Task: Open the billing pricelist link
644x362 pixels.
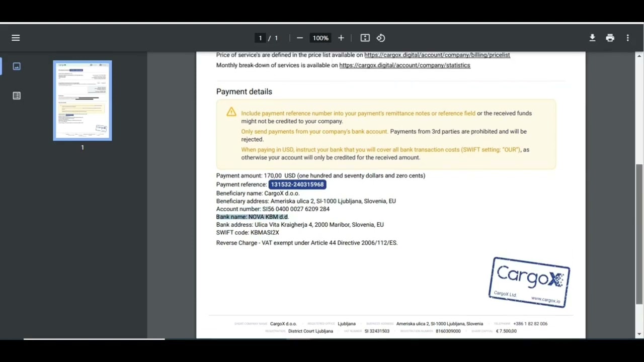Action: [x=437, y=55]
